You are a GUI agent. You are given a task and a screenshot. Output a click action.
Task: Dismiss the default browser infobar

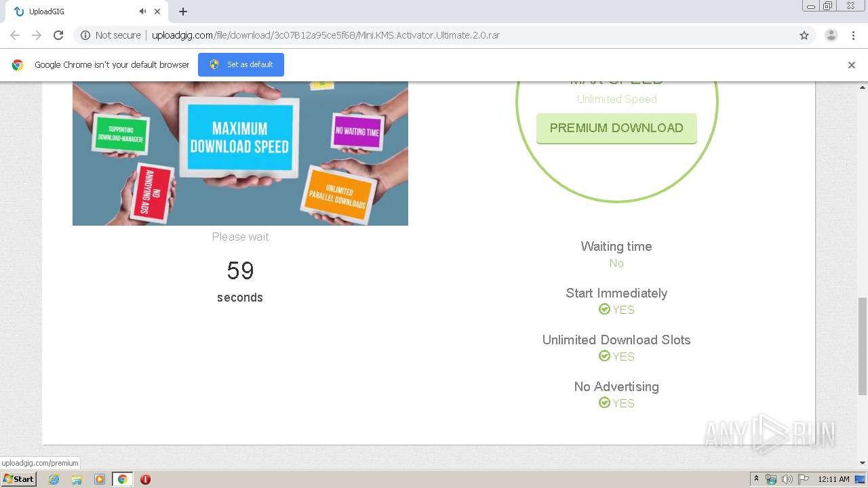(852, 65)
